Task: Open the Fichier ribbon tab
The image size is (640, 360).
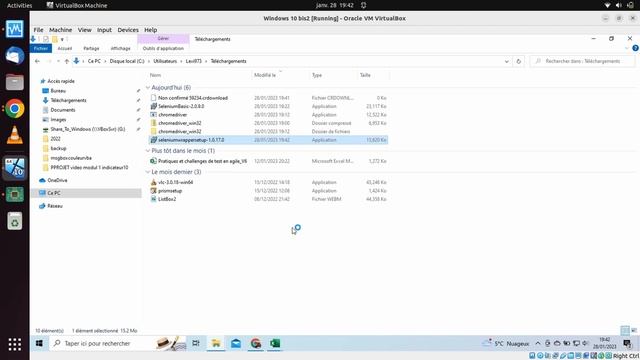Action: pyautogui.click(x=41, y=48)
